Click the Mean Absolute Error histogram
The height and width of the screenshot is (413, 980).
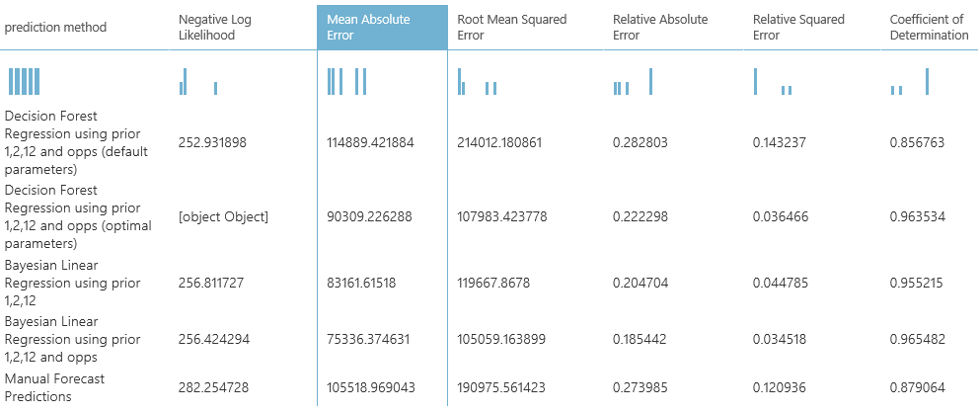coord(346,81)
